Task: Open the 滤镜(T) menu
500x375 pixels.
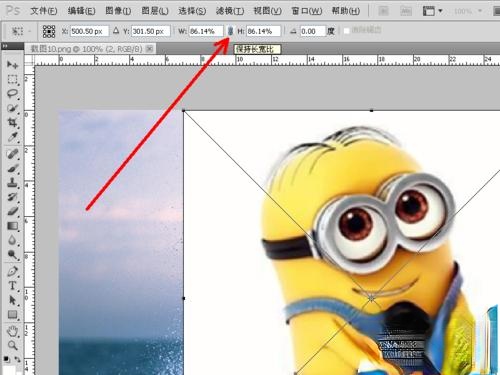Action: 230,11
